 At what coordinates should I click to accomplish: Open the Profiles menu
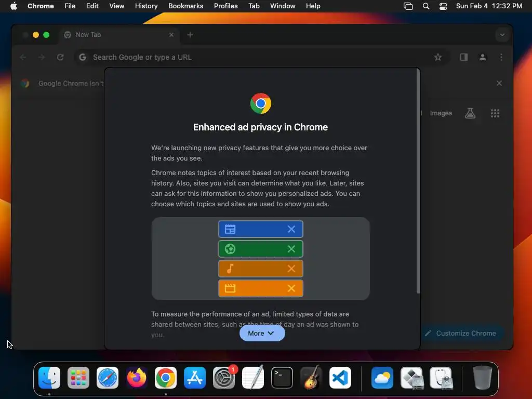point(225,6)
